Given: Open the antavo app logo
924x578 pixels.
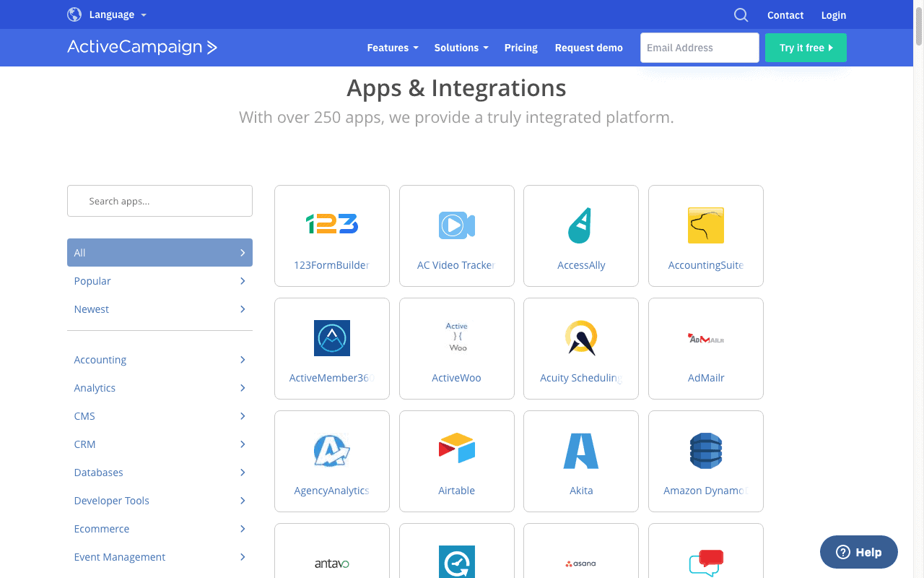Looking at the screenshot, I should pyautogui.click(x=332, y=564).
